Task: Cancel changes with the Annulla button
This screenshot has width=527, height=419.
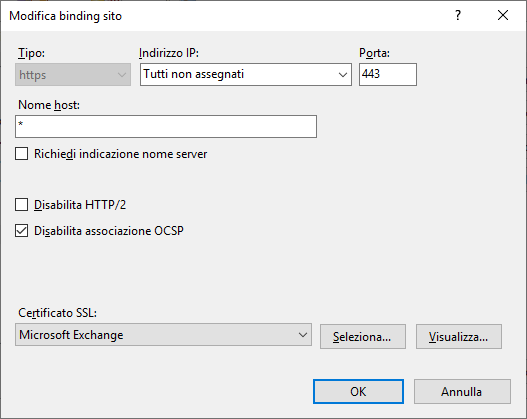Action: (462, 391)
